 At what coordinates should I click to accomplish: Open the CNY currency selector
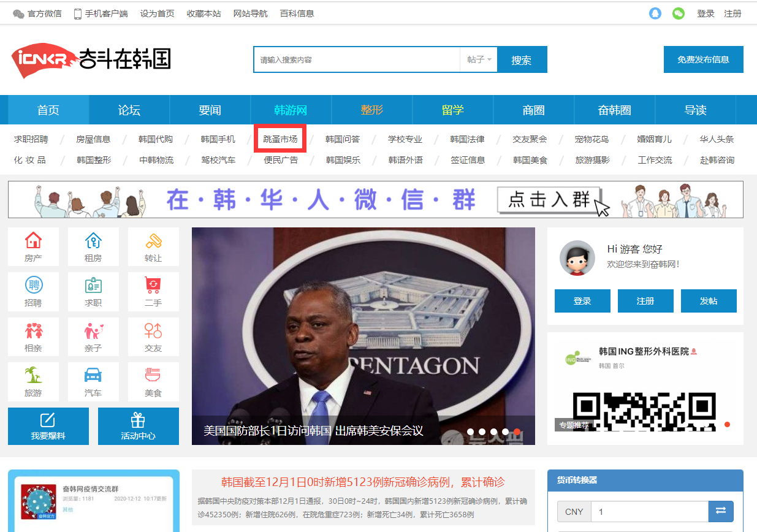[574, 511]
